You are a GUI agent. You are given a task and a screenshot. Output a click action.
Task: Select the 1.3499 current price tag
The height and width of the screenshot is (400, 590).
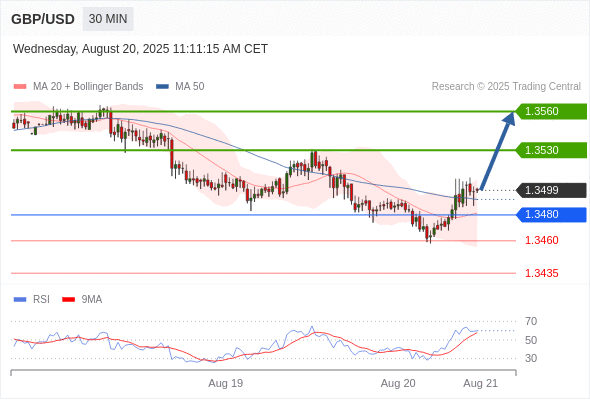tap(551, 190)
